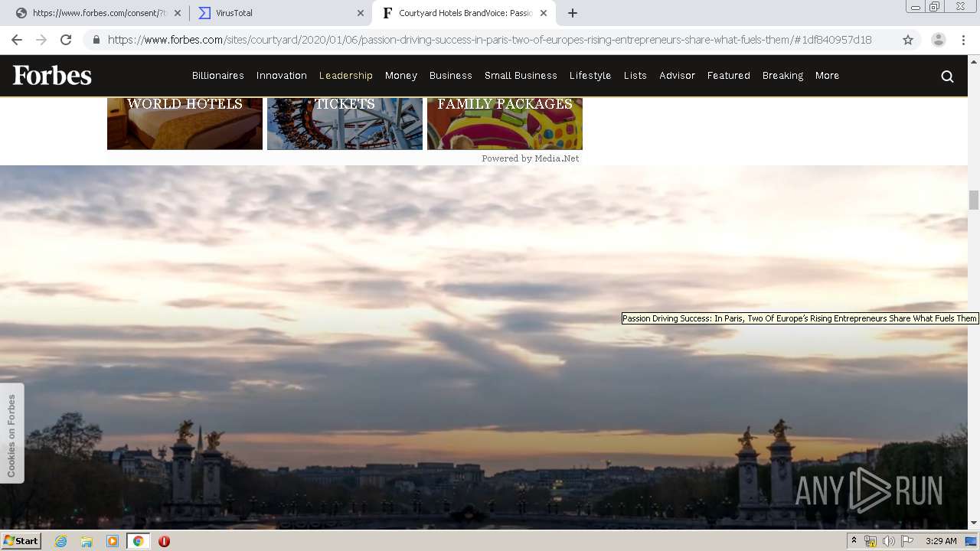
Task: Show hidden system tray icons arrow
Action: (854, 541)
